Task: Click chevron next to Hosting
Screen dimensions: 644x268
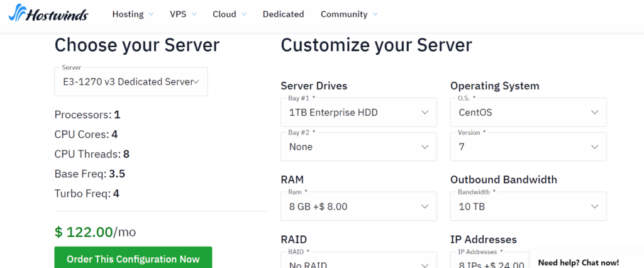Action: pyautogui.click(x=151, y=14)
